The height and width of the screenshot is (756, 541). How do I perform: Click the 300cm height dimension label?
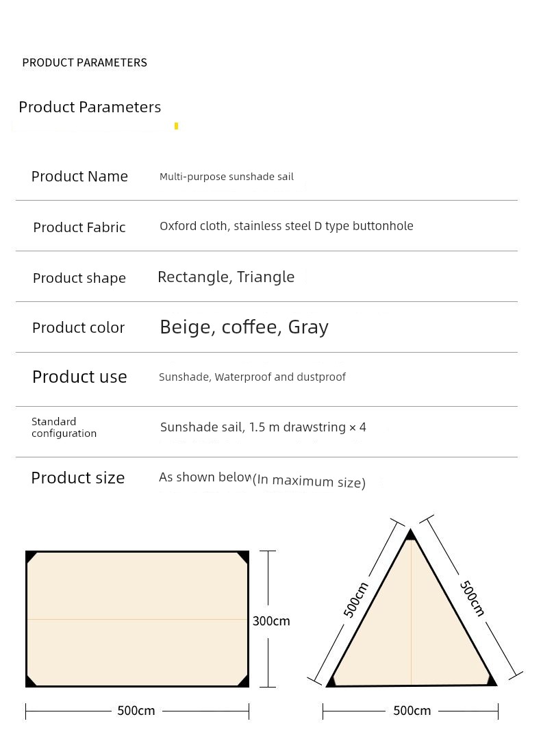[271, 621]
